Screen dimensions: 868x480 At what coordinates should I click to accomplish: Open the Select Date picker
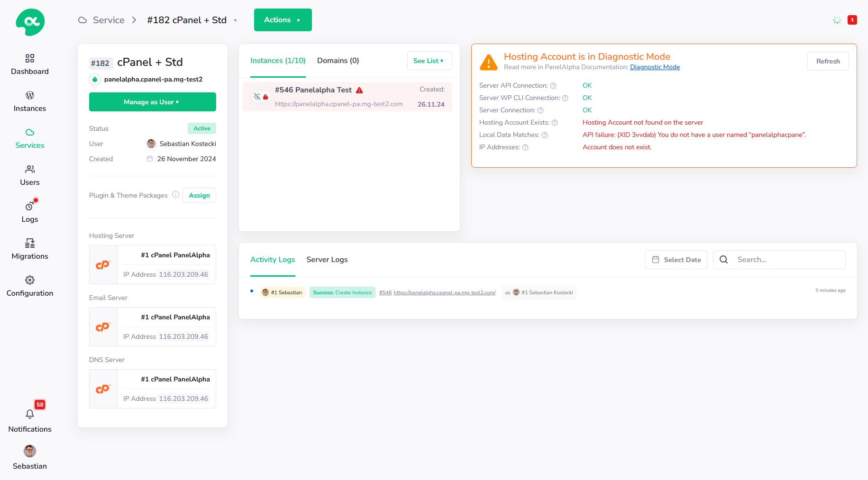676,260
